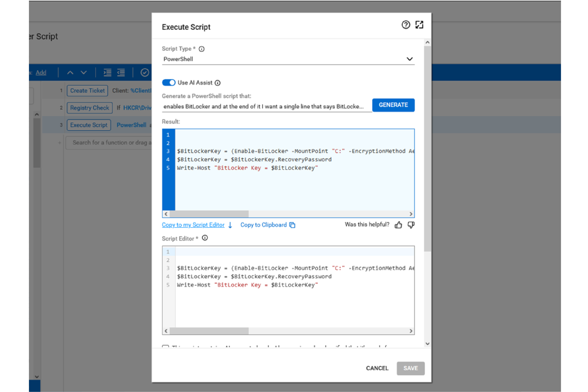588x392 pixels.
Task: Click info icon next to Script Editor
Action: point(205,238)
